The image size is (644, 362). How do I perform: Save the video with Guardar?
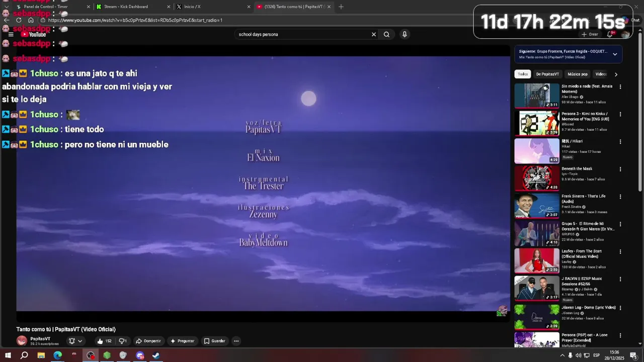pos(214,341)
